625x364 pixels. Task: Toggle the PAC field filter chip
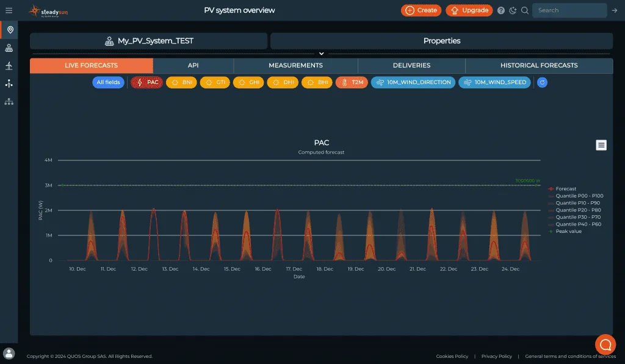tap(146, 82)
